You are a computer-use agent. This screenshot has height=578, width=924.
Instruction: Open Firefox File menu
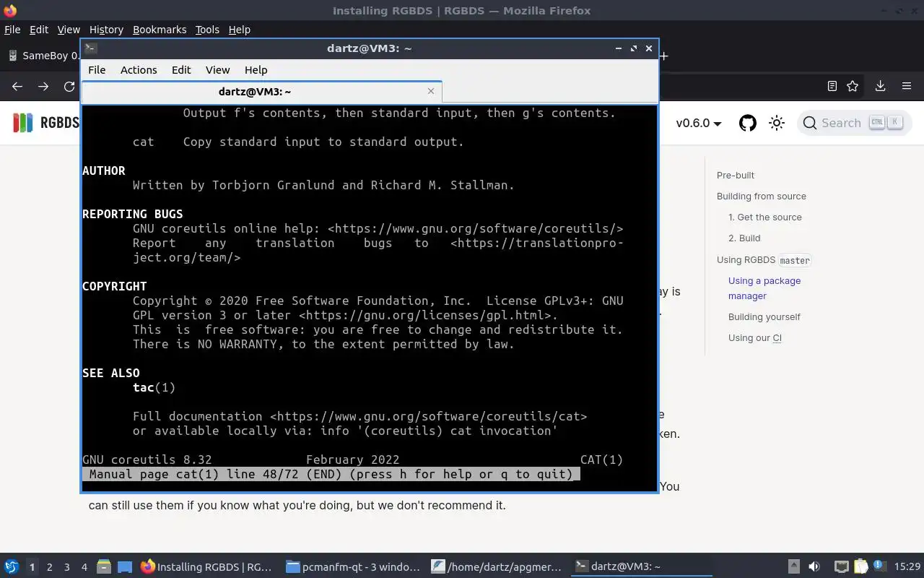12,30
